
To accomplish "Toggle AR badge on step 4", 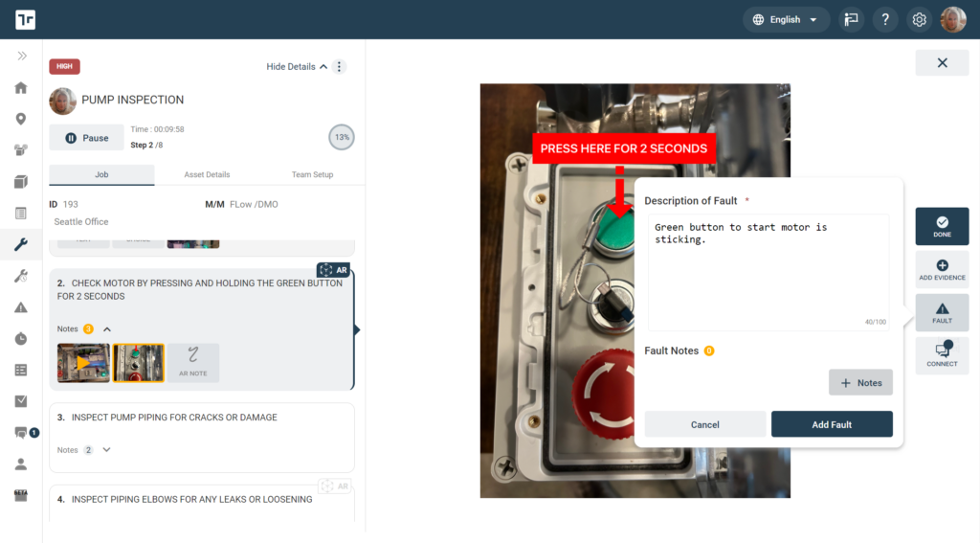I will [334, 486].
